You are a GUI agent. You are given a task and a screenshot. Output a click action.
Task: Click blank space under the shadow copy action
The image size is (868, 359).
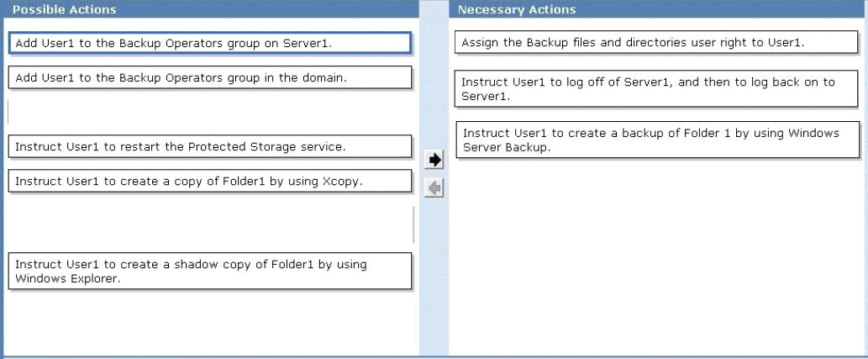click(x=210, y=321)
